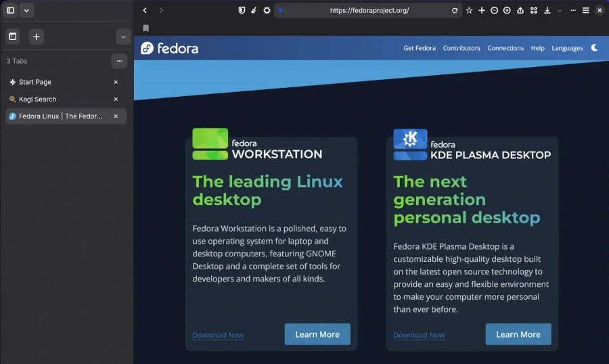Click Learn More for KDE Plasma Desktop
The image size is (609, 364).
click(518, 334)
